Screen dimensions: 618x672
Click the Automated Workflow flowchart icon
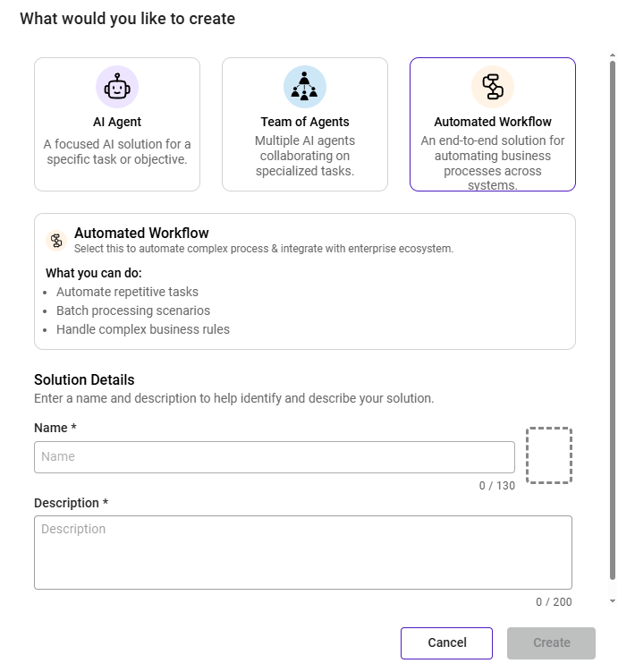[x=493, y=87]
